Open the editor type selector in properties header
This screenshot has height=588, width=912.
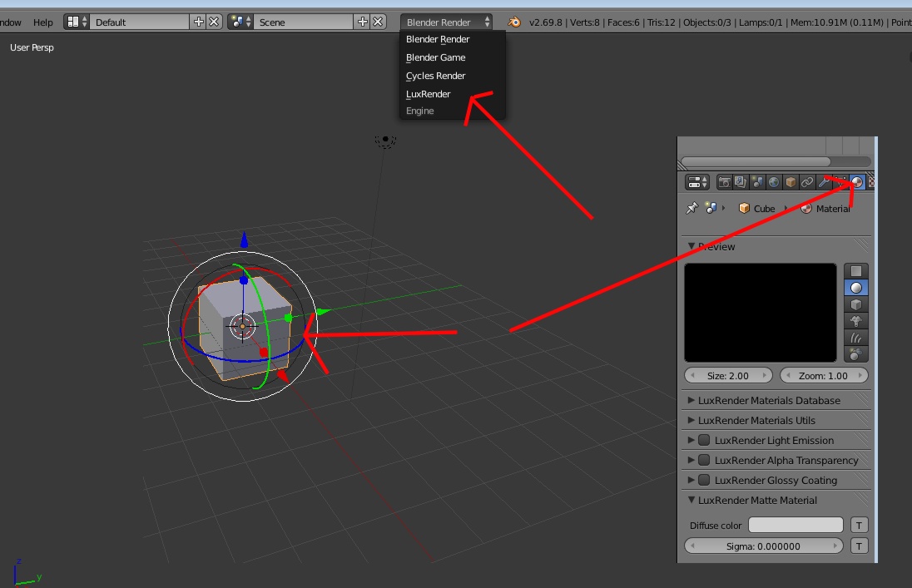click(696, 182)
